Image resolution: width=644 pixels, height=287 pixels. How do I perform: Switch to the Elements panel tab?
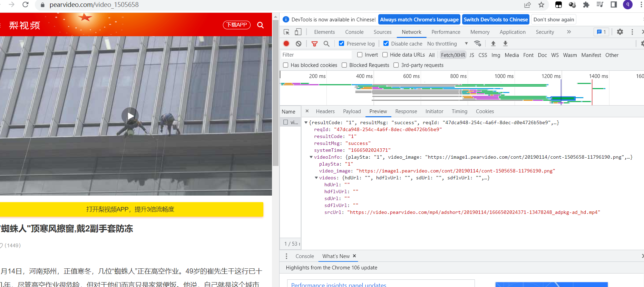(324, 32)
